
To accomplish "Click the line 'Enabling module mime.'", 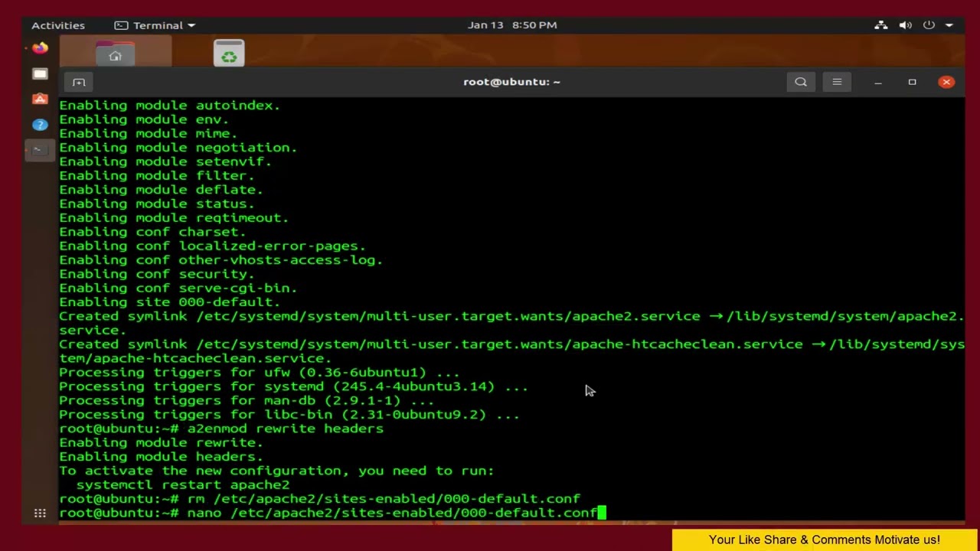I will (x=149, y=133).
